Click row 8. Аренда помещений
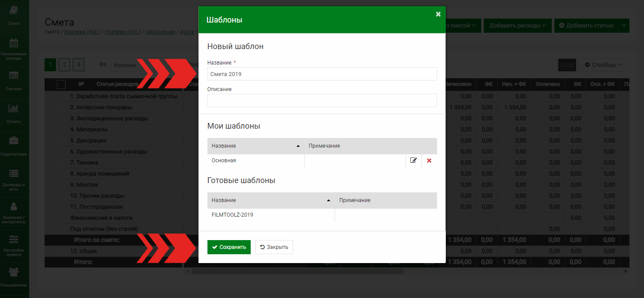The width and height of the screenshot is (644, 298). [x=100, y=173]
